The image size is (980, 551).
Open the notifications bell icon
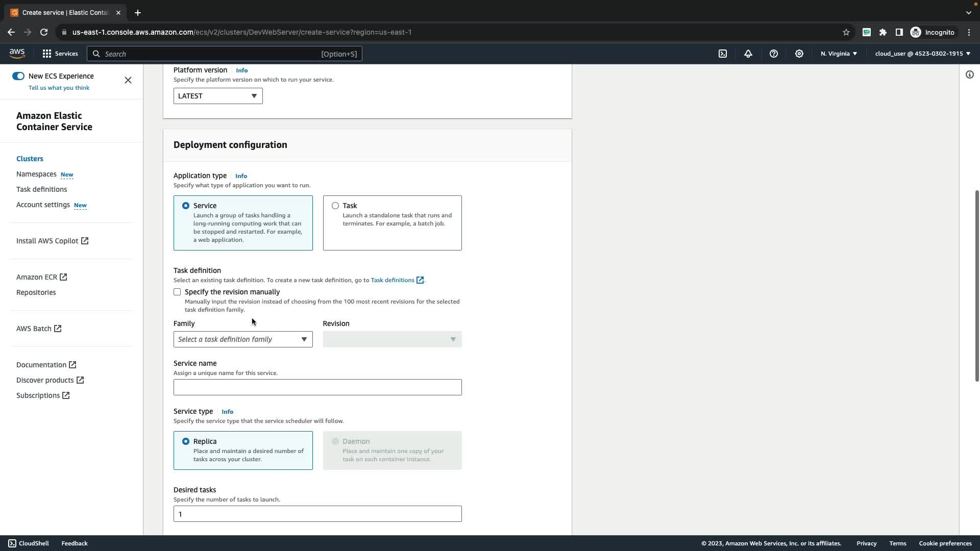point(748,54)
